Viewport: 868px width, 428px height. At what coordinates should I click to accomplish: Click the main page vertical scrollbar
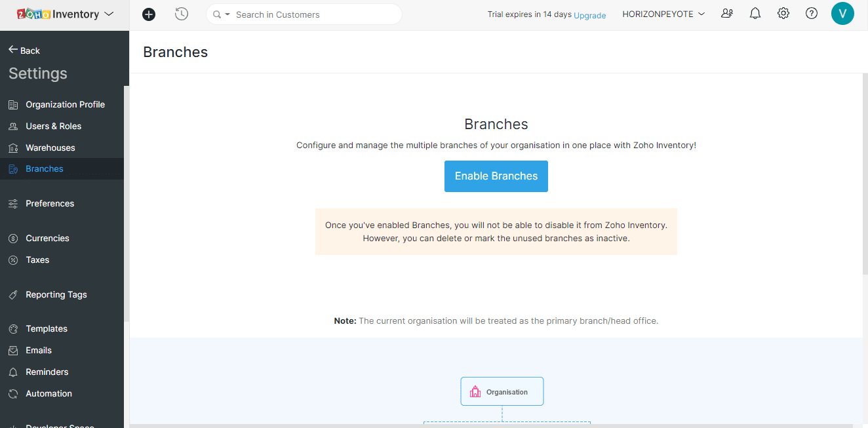point(865,177)
